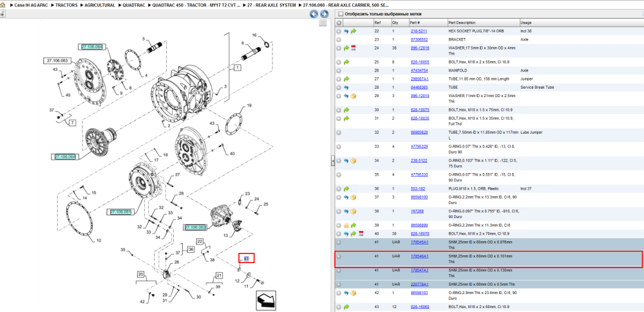Open 'QUADTRAC' breadcrumb item
The width and height of the screenshot is (644, 312).
[x=133, y=5]
